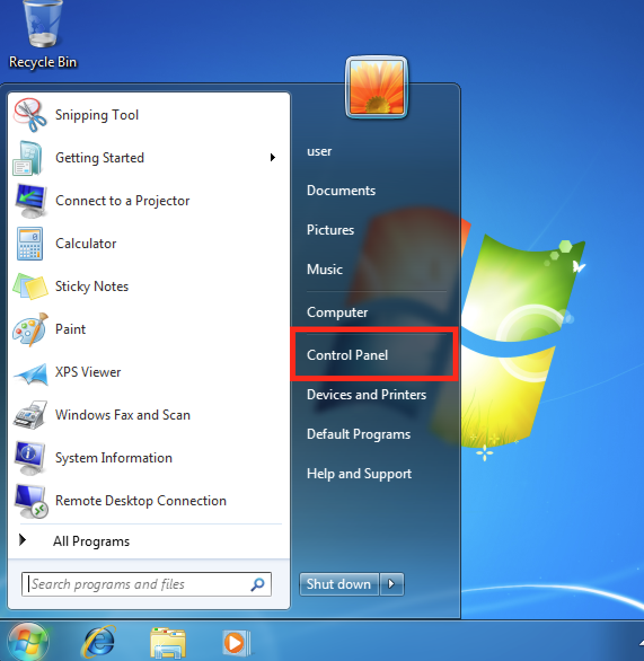Click the All Programs label
Image resolution: width=644 pixels, height=661 pixels.
pyautogui.click(x=91, y=541)
